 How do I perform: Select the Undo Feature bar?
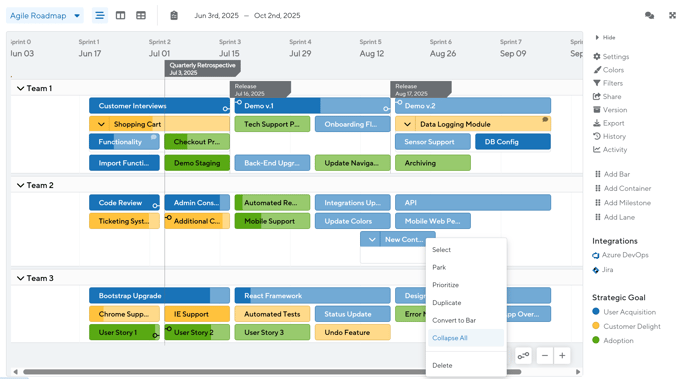(x=353, y=333)
